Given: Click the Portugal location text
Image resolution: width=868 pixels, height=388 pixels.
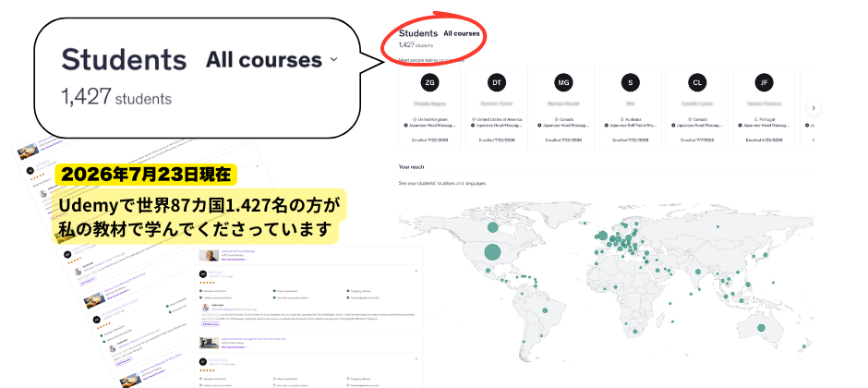Looking at the screenshot, I should (766, 119).
